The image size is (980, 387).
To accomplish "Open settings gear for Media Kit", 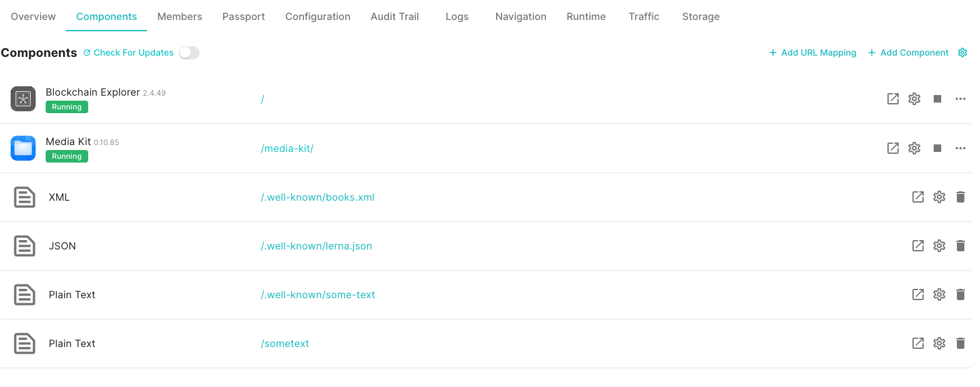I will click(x=914, y=148).
